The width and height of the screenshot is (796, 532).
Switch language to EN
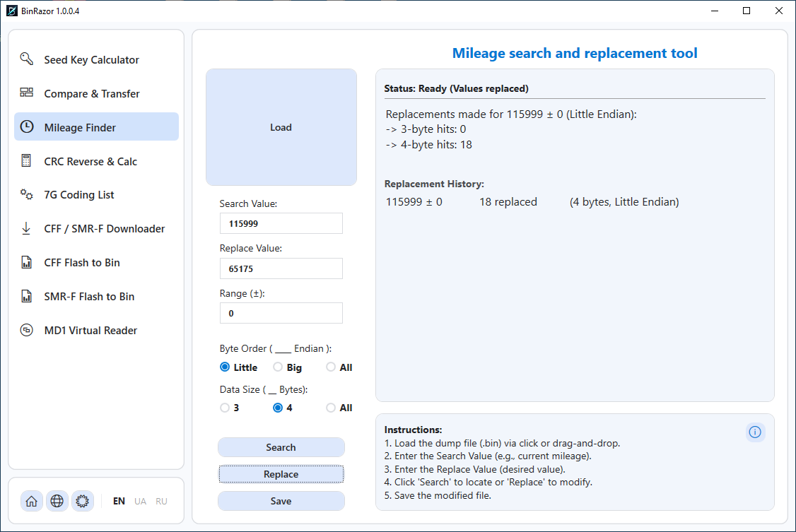pyautogui.click(x=119, y=501)
